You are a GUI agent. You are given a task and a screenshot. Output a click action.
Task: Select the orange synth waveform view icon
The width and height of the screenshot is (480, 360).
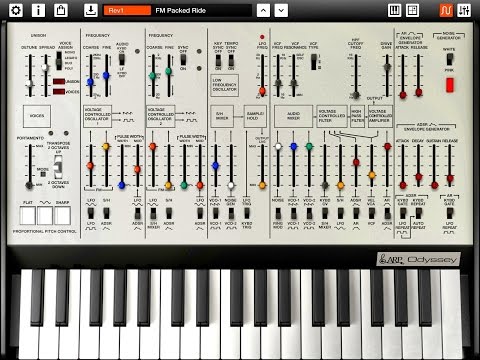pyautogui.click(x=446, y=10)
